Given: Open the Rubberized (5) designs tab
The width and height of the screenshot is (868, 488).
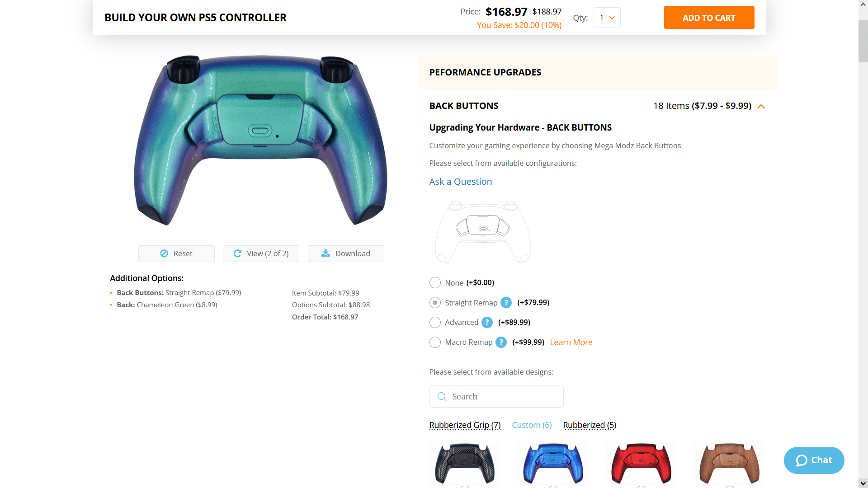Looking at the screenshot, I should (590, 425).
